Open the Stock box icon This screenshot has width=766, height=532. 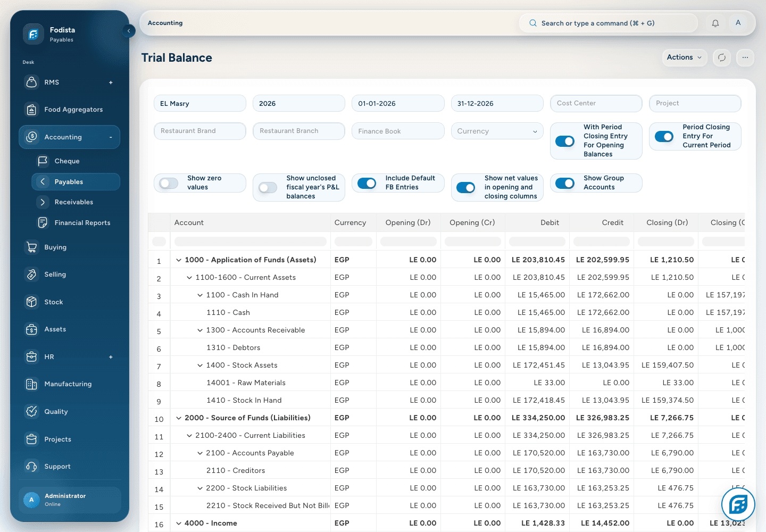(32, 302)
